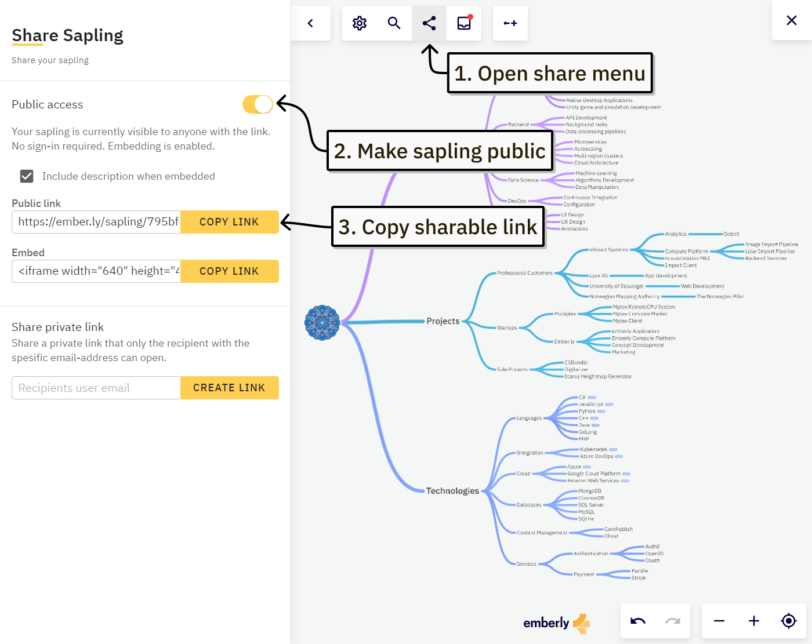The image size is (812, 644).
Task: Click the back chevron button
Action: [x=310, y=23]
